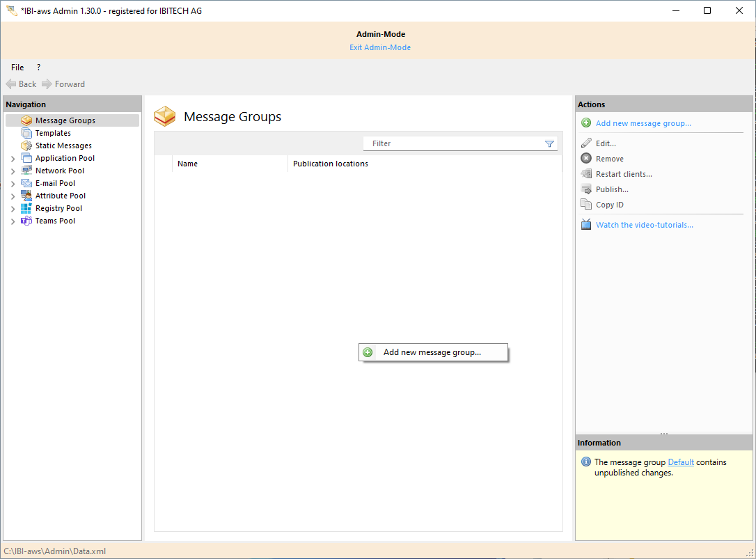Viewport: 756px width, 559px height.
Task: Open the Default message group link
Action: point(680,462)
